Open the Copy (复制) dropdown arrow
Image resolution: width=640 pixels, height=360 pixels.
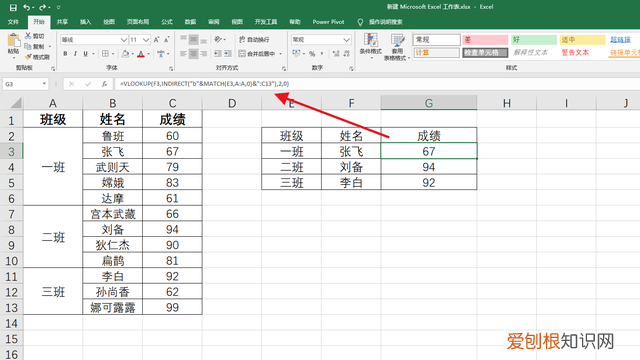50,47
